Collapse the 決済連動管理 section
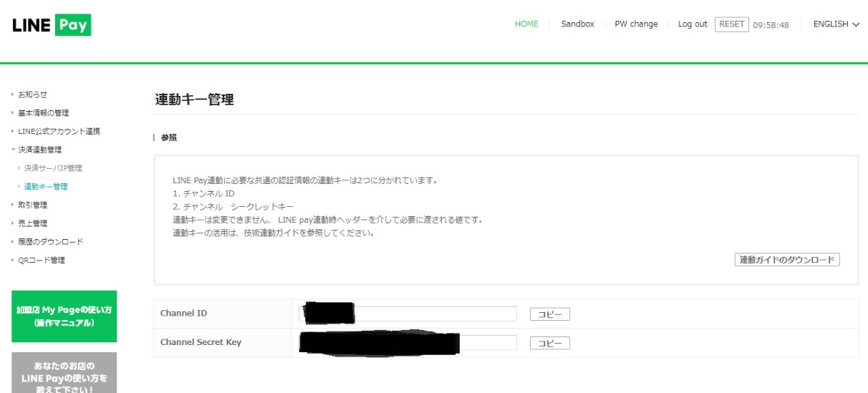 40,150
